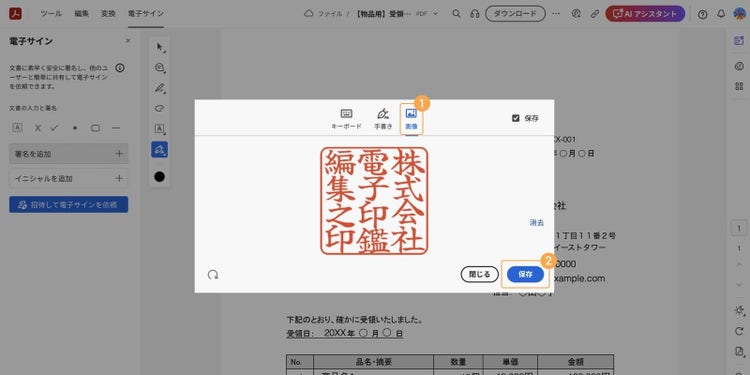Click the search magnifier icon
The image size is (750, 375).
click(x=456, y=14)
